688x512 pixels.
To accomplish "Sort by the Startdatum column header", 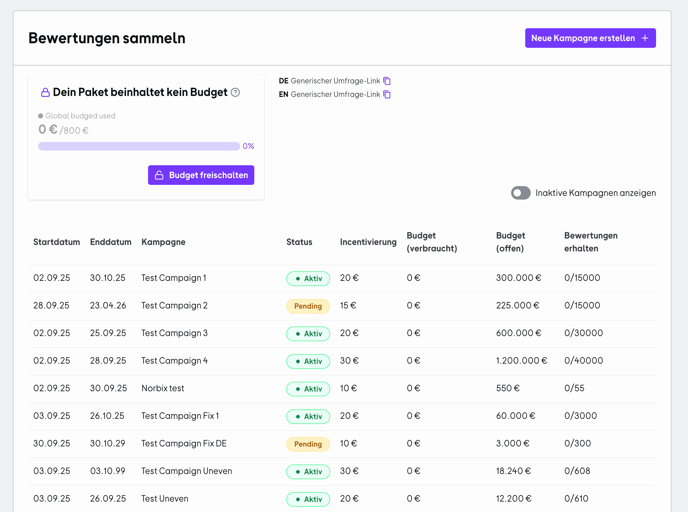I will click(x=56, y=242).
